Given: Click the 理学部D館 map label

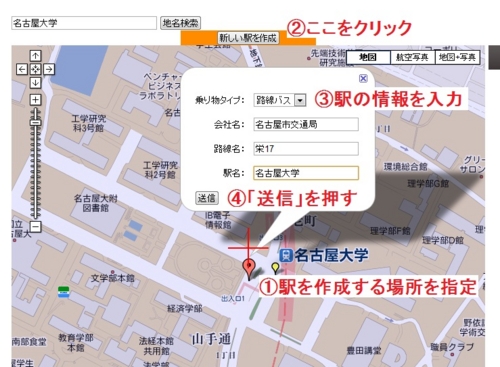Looking at the screenshot, I should point(443,240).
